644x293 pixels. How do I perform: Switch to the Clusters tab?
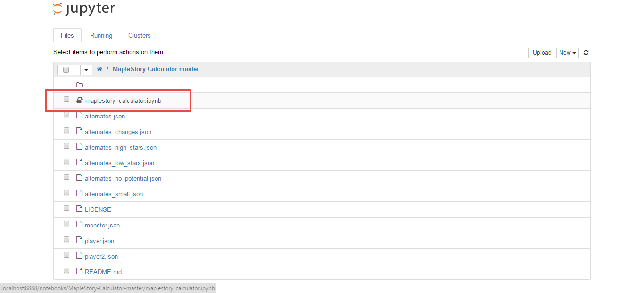[140, 35]
